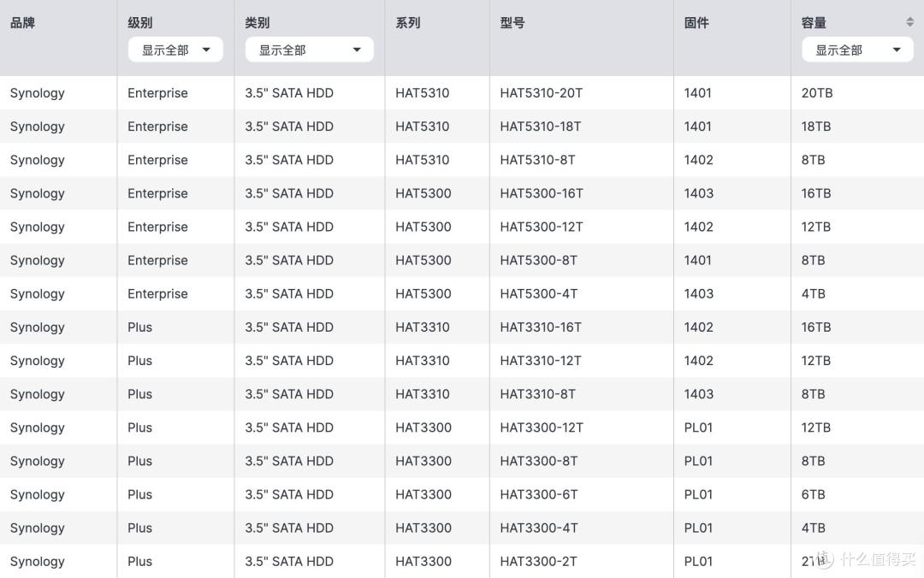This screenshot has width=924, height=578.
Task: Click firmware PL01 in HAT3300-12T row
Action: coord(698,428)
